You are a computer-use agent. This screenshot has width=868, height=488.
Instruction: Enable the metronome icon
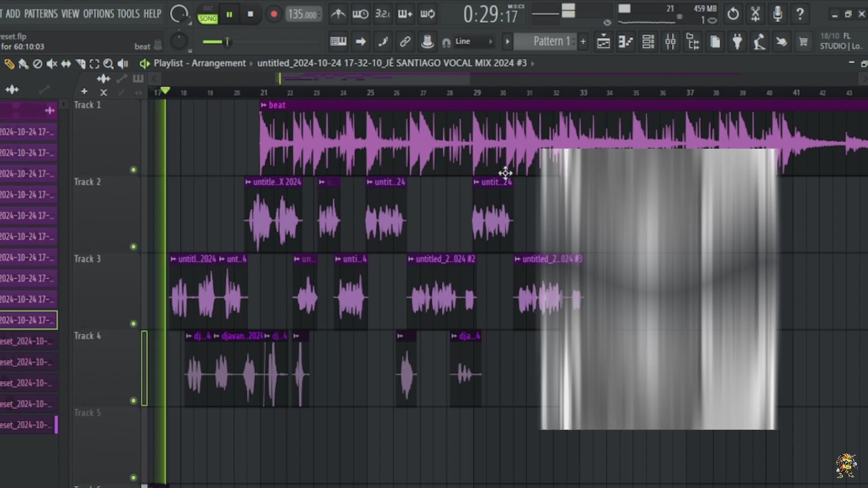(x=338, y=14)
